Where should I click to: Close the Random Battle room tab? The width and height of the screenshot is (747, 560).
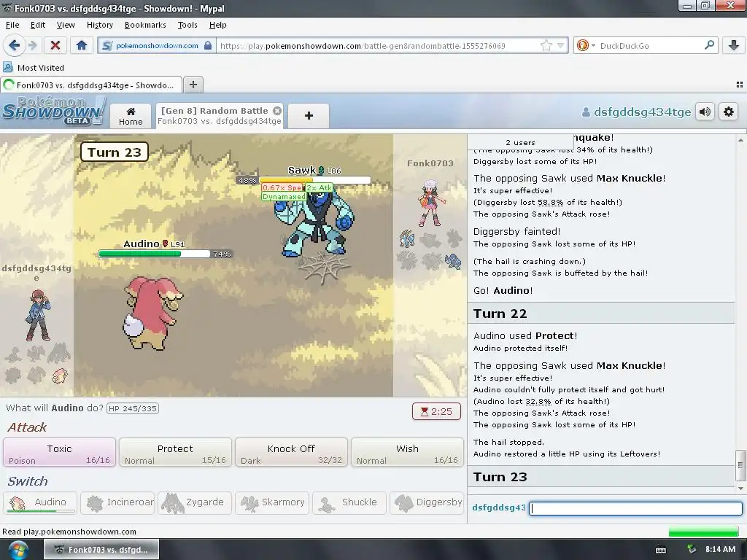pyautogui.click(x=276, y=111)
